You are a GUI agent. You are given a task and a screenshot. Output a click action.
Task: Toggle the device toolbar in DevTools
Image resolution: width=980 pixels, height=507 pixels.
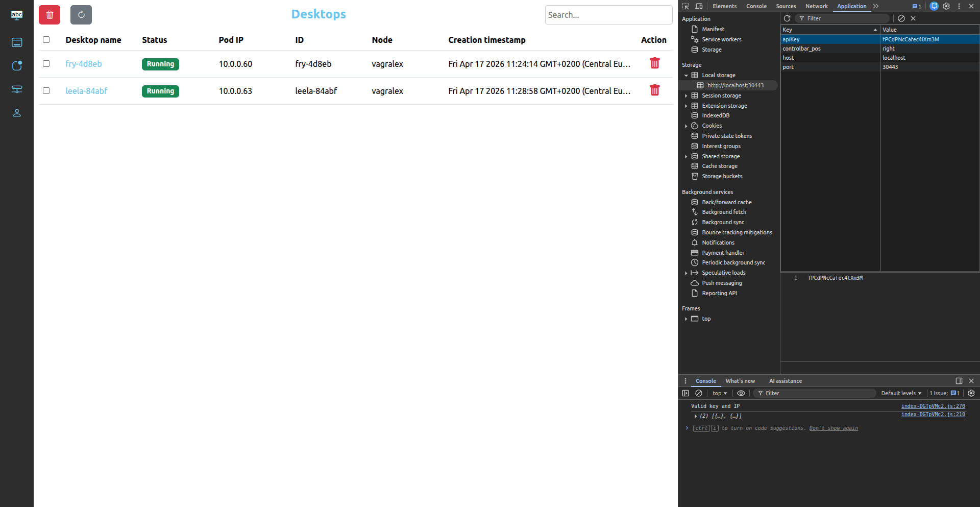coord(699,6)
